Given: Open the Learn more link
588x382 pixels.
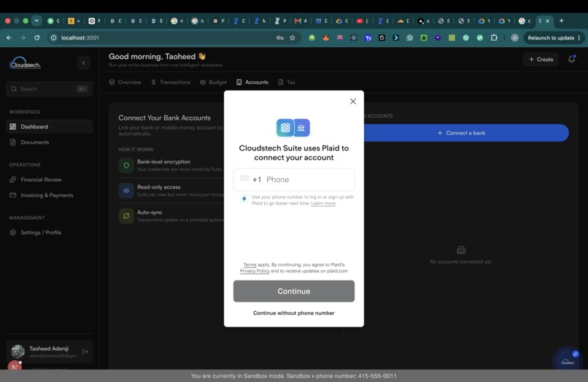Looking at the screenshot, I should click(323, 203).
